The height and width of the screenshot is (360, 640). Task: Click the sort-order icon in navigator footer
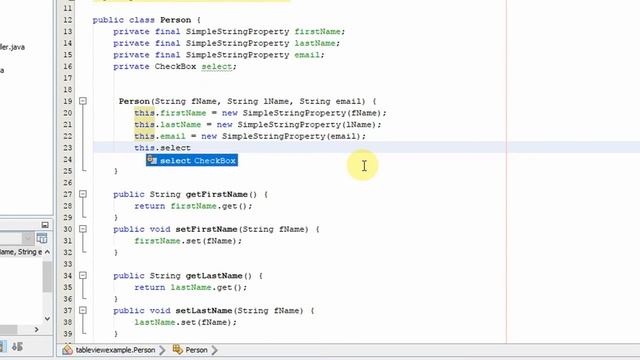[x=17, y=347]
